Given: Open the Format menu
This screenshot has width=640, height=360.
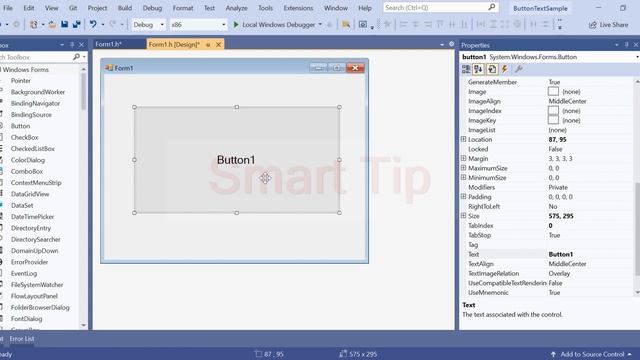Looking at the screenshot, I should [x=183, y=8].
